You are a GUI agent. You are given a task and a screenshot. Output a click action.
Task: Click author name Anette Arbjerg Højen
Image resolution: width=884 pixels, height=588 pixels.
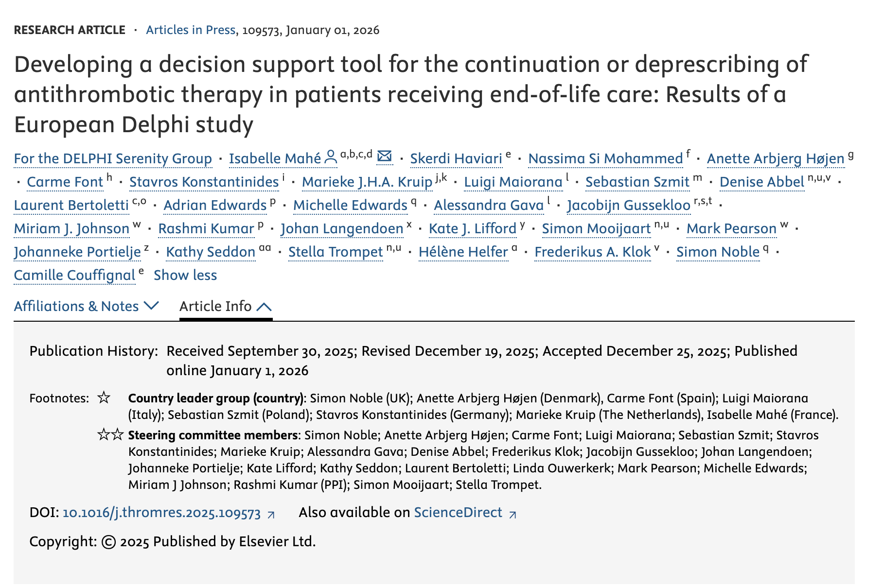pos(776,158)
